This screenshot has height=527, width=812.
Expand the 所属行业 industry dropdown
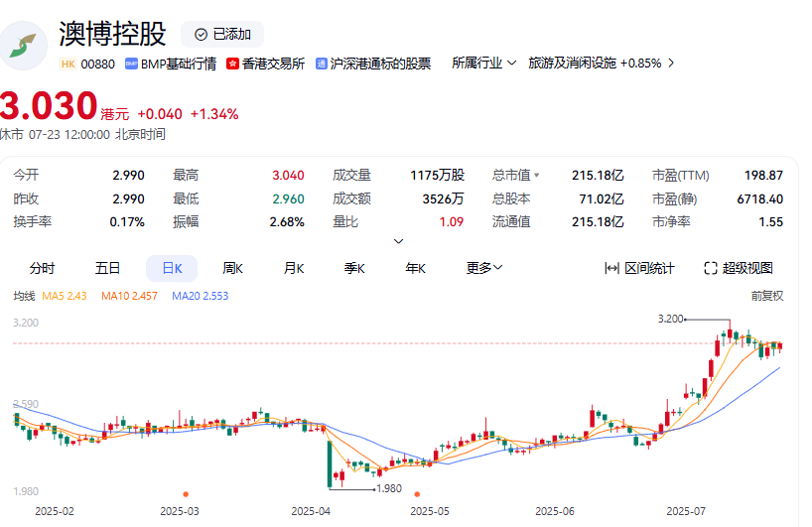pyautogui.click(x=483, y=64)
